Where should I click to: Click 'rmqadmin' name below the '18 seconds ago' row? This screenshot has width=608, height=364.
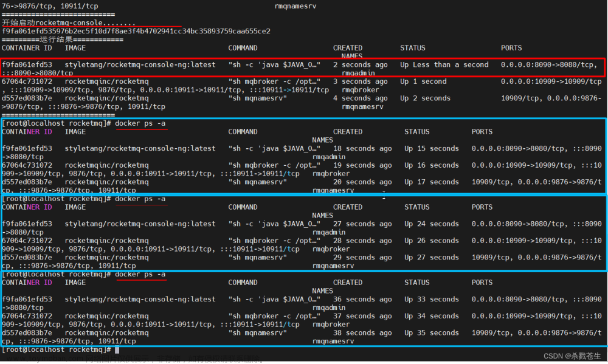pyautogui.click(x=329, y=157)
